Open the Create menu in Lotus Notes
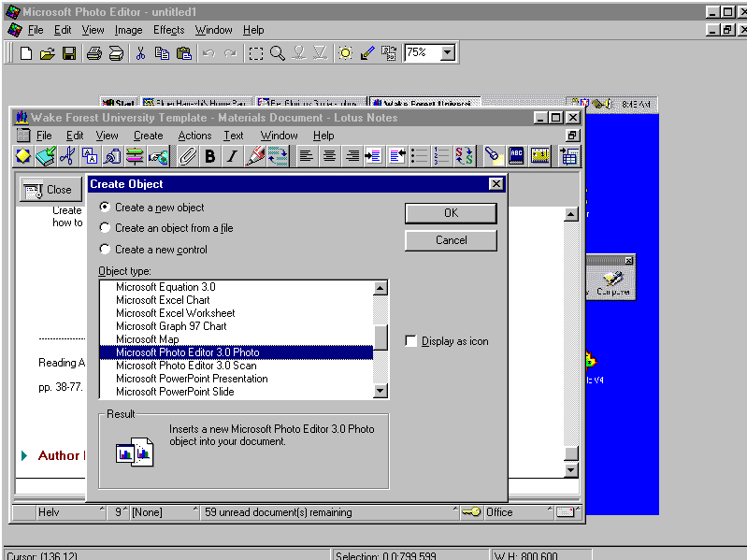The image size is (747, 560). point(148,136)
